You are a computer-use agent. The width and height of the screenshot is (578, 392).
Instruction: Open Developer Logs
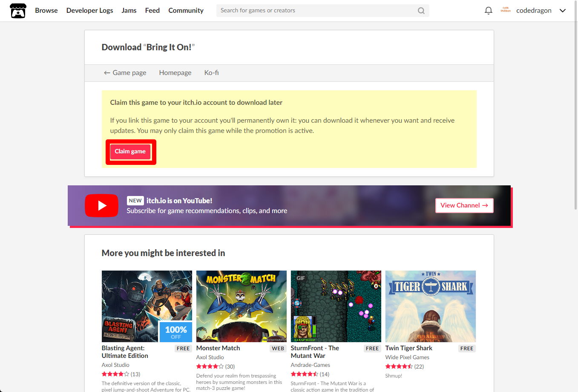pyautogui.click(x=90, y=11)
